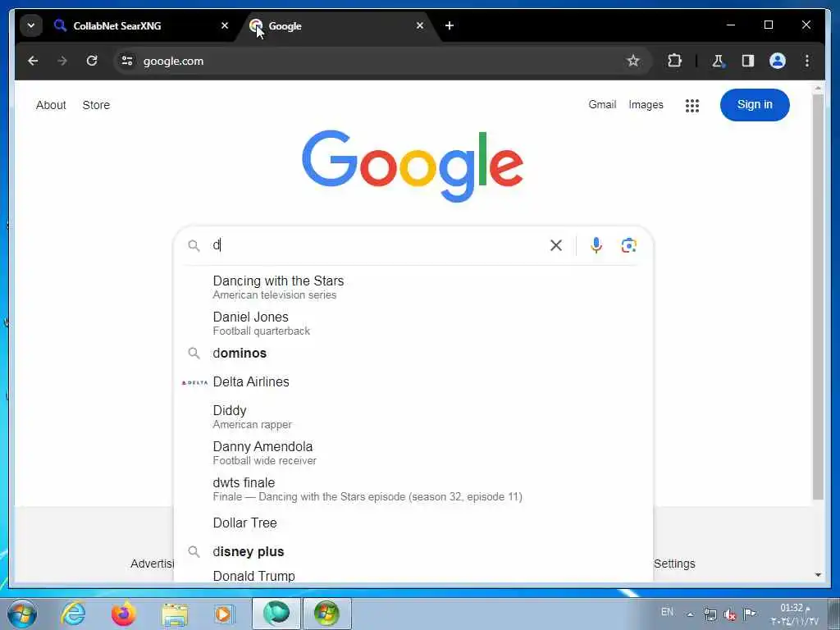The height and width of the screenshot is (630, 840).
Task: Open the Windows Start menu
Action: [x=22, y=614]
